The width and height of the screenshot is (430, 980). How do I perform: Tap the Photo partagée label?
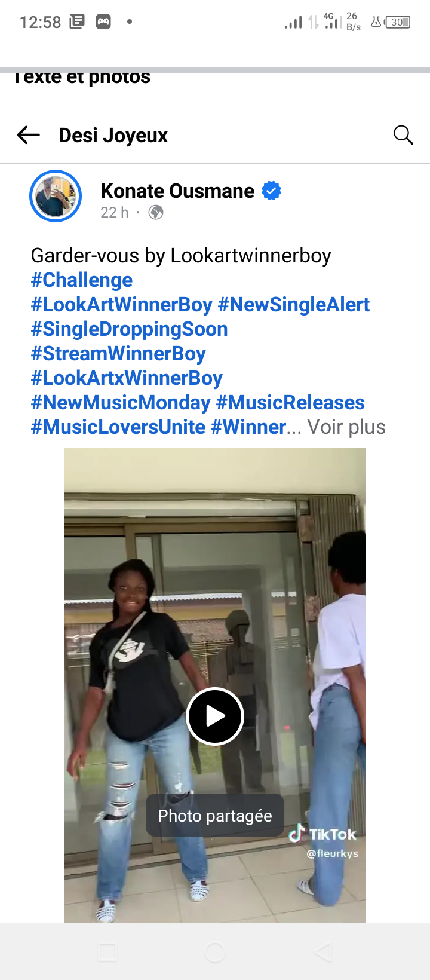click(215, 816)
